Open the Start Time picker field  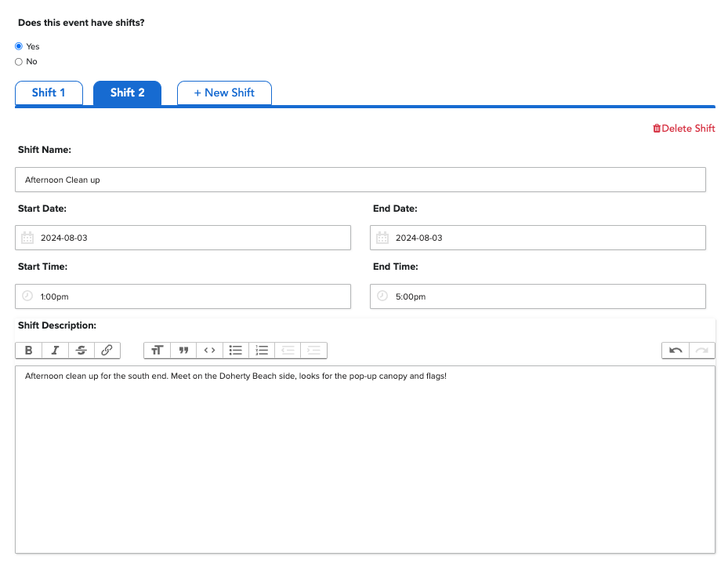click(x=183, y=296)
